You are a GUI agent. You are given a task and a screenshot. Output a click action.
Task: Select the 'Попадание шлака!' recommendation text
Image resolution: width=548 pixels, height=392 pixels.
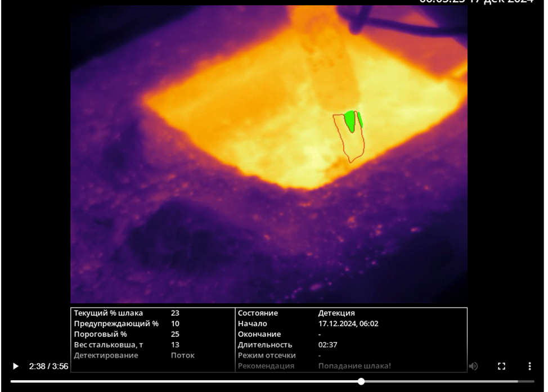pyautogui.click(x=354, y=366)
